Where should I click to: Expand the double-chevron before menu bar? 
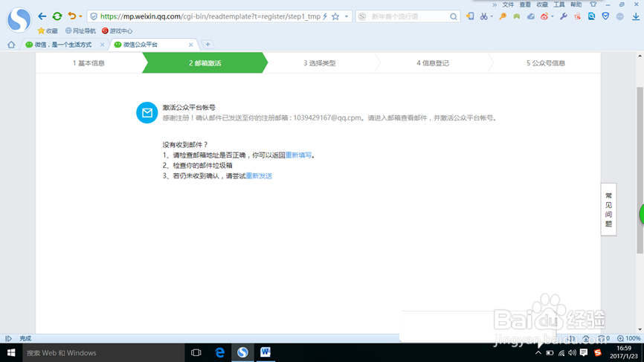[x=495, y=5]
